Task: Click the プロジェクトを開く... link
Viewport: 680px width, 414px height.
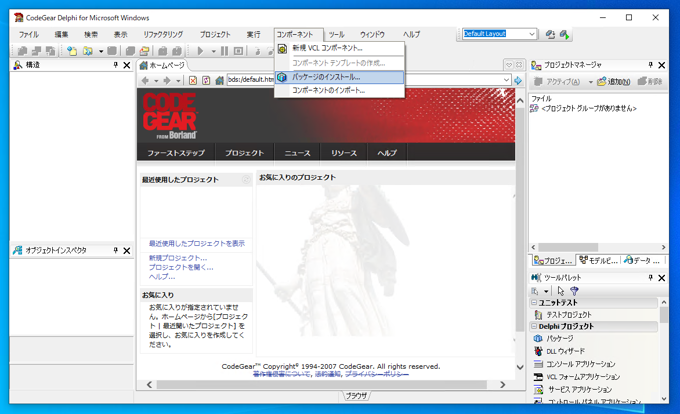Action: (181, 267)
